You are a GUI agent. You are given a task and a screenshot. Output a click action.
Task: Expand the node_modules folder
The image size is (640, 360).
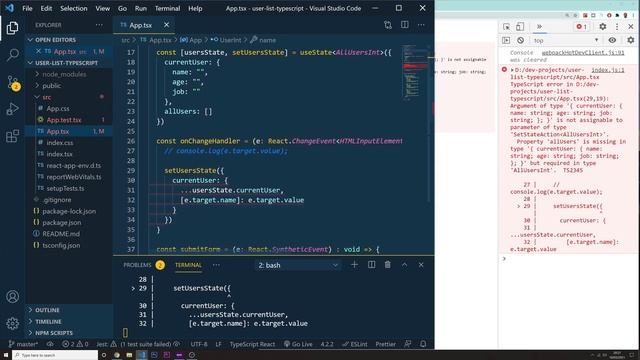point(64,74)
